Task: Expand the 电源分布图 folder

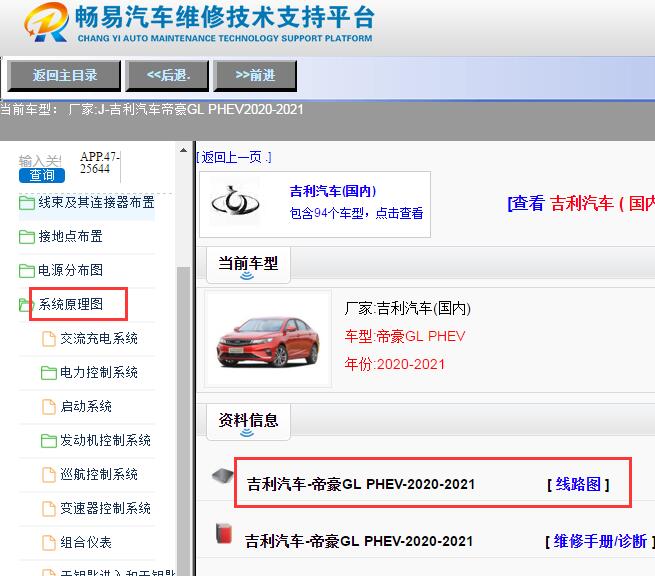Action: 71,270
